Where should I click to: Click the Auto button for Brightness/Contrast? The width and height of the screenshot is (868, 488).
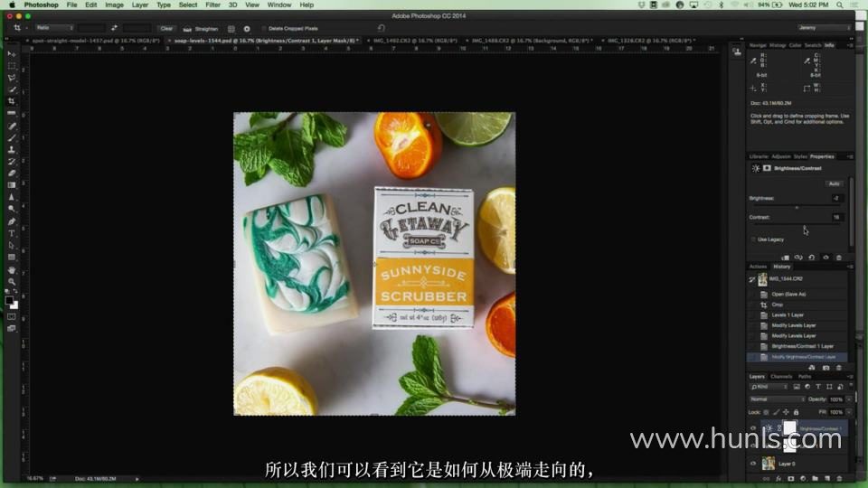pos(835,183)
